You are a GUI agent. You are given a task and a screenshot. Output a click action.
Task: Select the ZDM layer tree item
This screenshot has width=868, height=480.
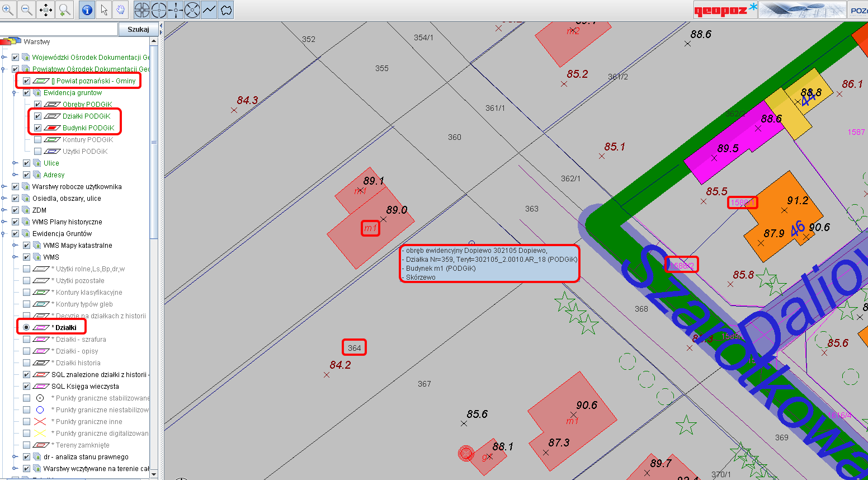(x=39, y=210)
